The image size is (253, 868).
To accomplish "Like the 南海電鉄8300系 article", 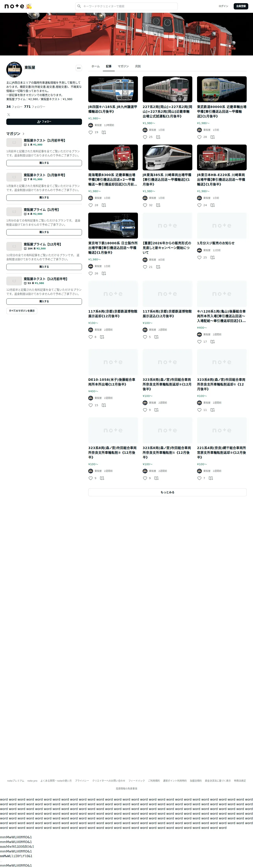I will [x=90, y=205].
